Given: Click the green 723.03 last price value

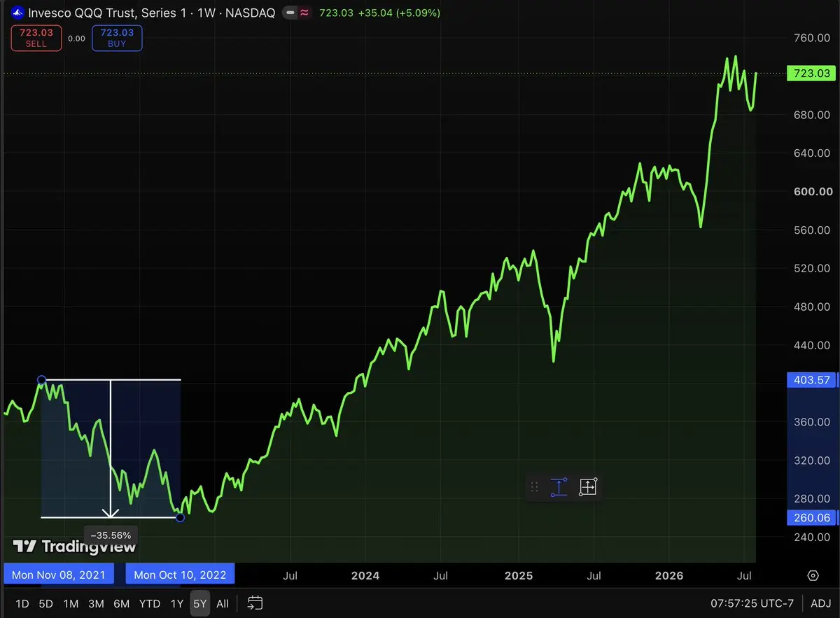Looking at the screenshot, I should coord(335,13).
